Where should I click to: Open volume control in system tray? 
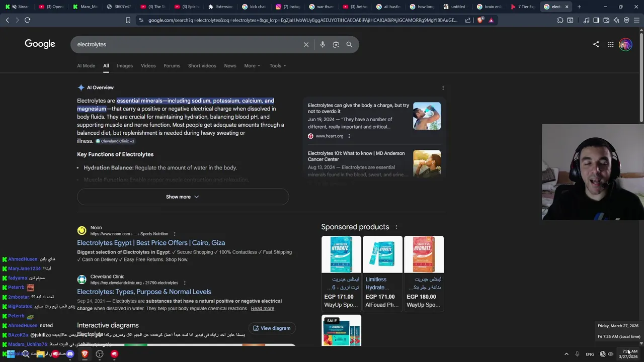pos(610,354)
